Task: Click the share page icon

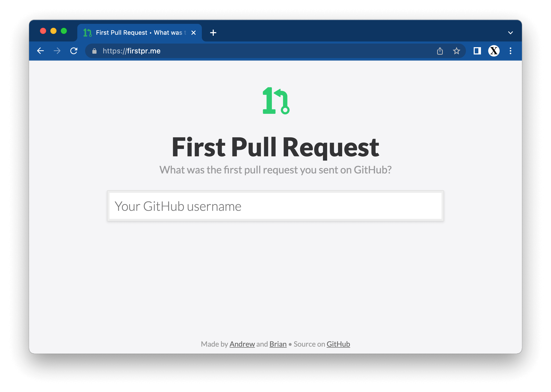Action: [440, 51]
